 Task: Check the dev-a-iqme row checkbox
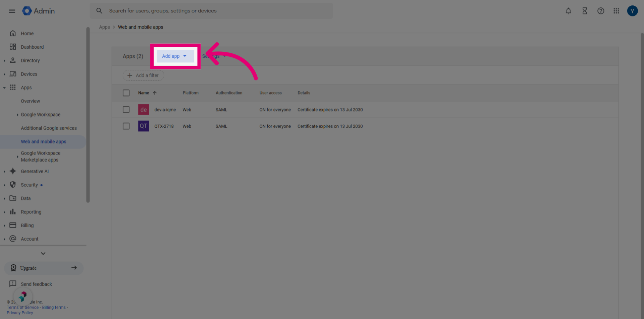click(126, 109)
